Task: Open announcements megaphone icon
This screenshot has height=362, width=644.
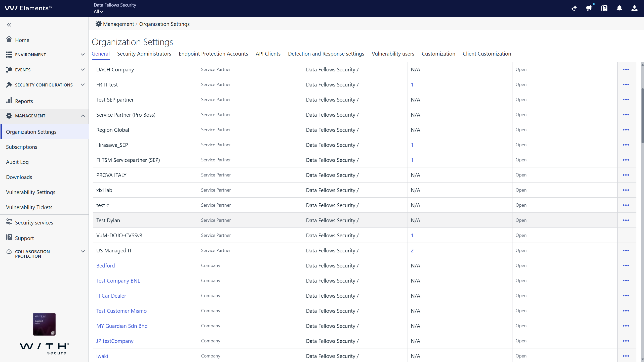Action: pos(589,8)
